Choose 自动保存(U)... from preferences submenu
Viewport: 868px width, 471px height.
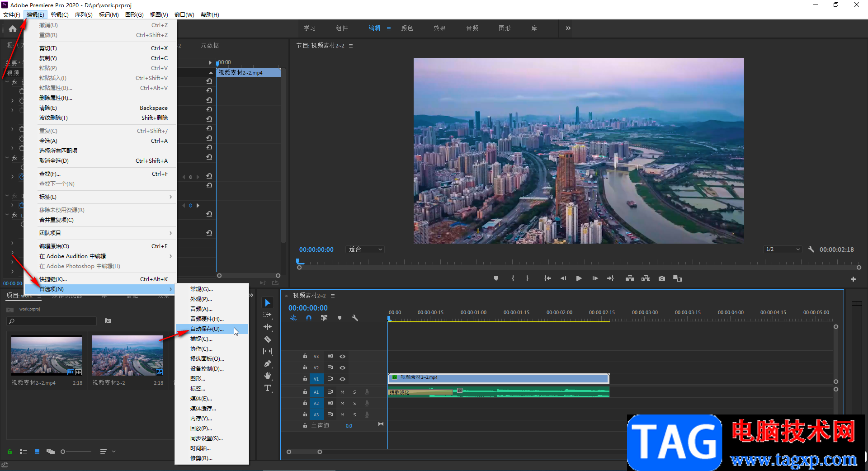(x=207, y=329)
